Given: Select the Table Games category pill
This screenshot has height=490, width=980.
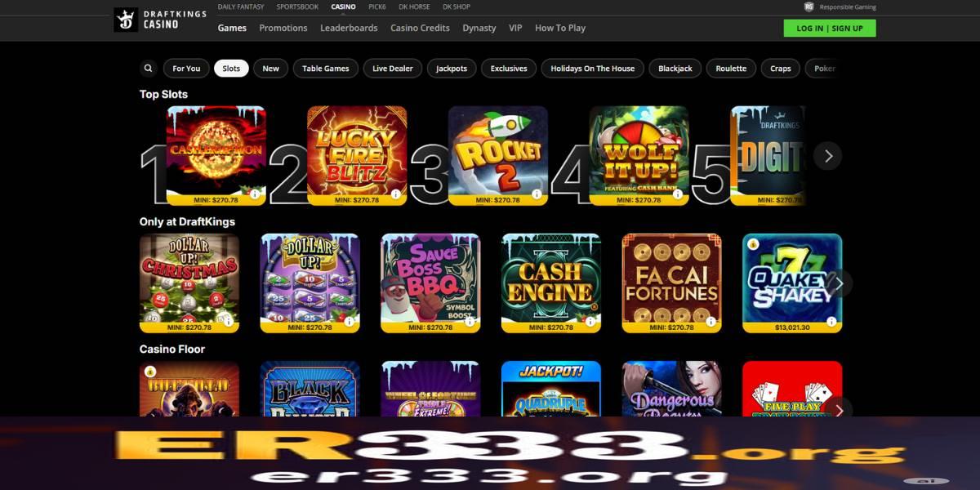Looking at the screenshot, I should point(325,69).
